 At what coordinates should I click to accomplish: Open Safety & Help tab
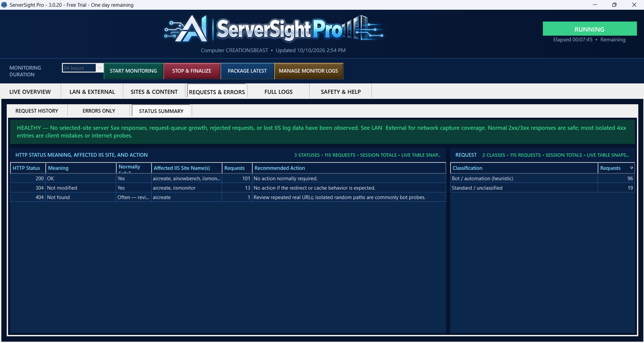(x=341, y=92)
